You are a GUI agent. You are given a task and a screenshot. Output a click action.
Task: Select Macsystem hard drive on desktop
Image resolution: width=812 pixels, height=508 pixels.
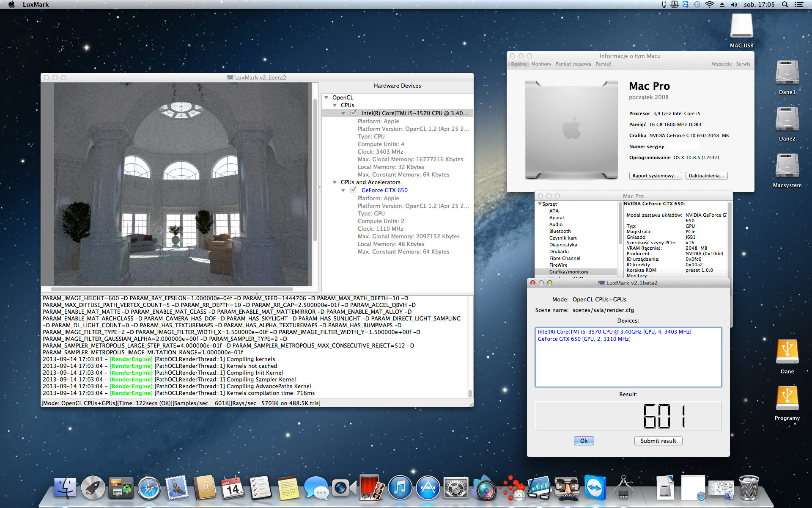point(787,171)
